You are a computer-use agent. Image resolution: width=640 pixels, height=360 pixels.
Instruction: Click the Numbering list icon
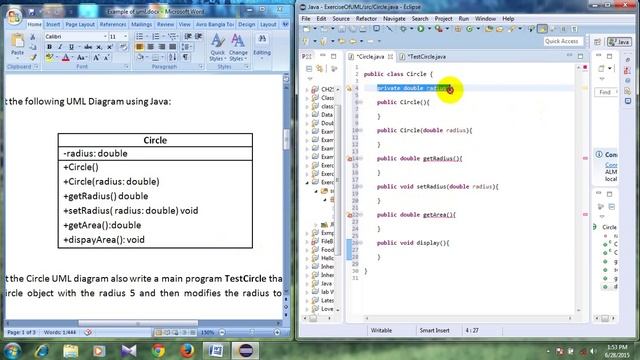tap(156, 37)
